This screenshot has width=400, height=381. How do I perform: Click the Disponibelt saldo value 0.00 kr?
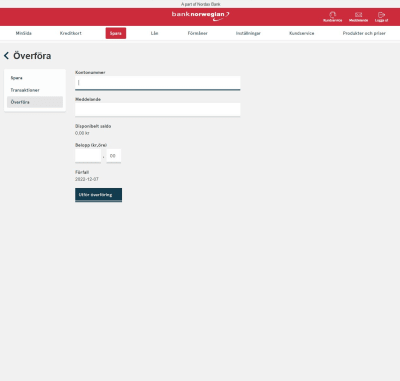[x=82, y=133]
